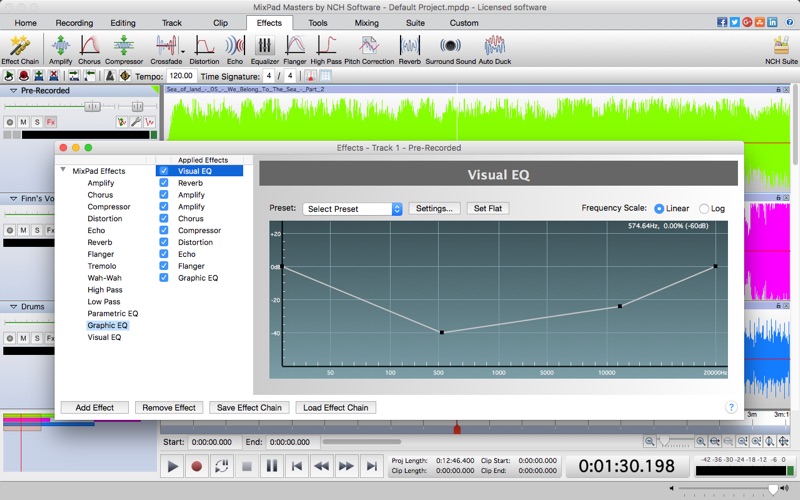This screenshot has width=800, height=500.
Task: Open the Select Preset dropdown
Action: point(352,209)
